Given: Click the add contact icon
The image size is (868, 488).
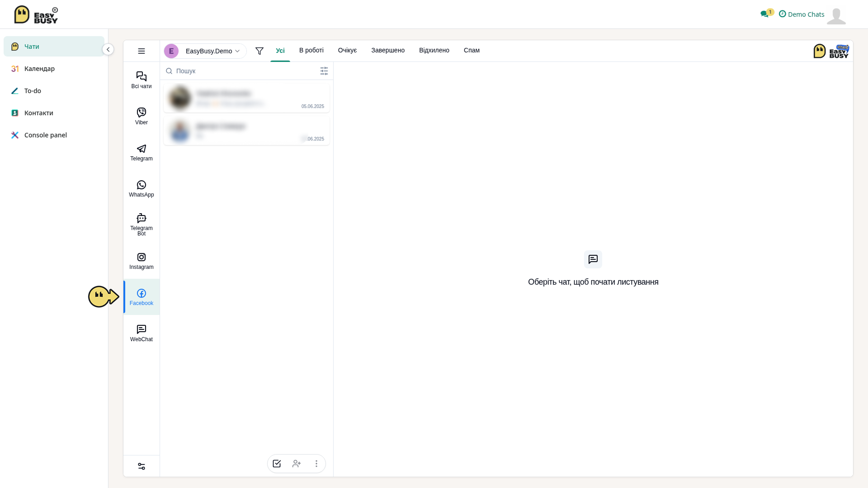Looking at the screenshot, I should [x=297, y=464].
